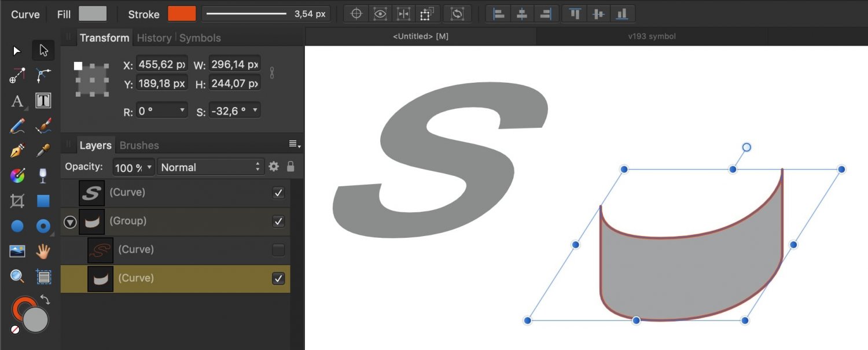Select the Node tool
Screen dimensions: 868x350
click(43, 51)
